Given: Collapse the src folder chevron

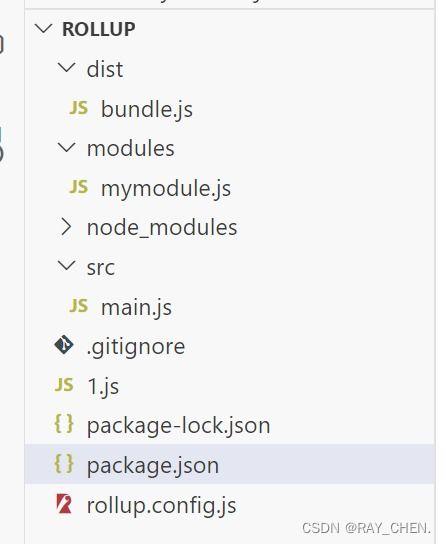Looking at the screenshot, I should [x=67, y=266].
